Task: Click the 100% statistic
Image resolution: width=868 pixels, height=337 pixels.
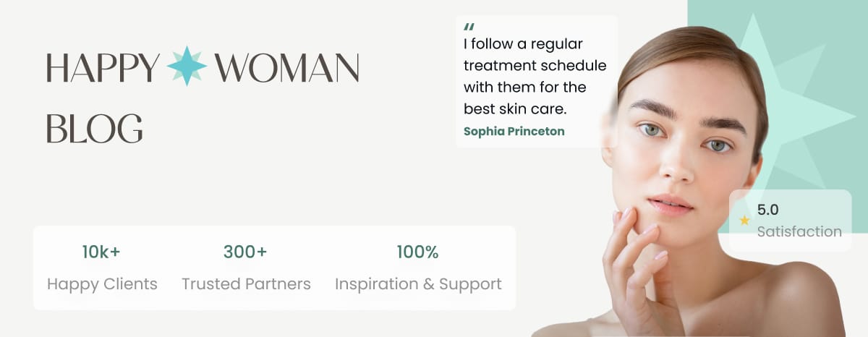Action: pyautogui.click(x=417, y=252)
